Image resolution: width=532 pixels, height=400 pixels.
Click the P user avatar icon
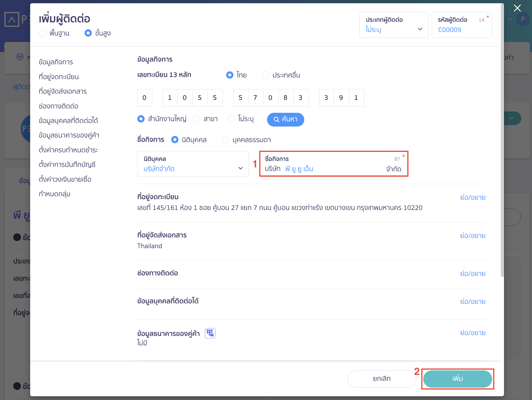(x=523, y=19)
